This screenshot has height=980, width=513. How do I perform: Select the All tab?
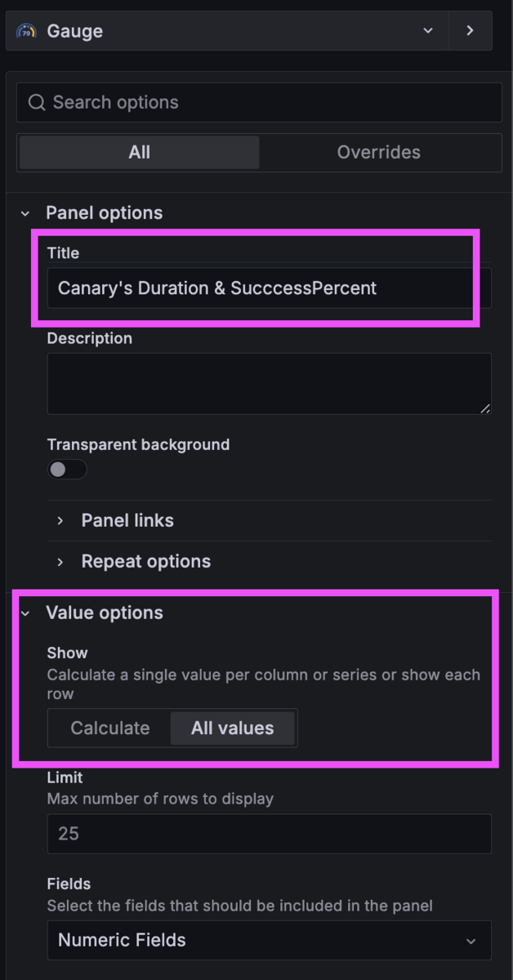pyautogui.click(x=139, y=153)
